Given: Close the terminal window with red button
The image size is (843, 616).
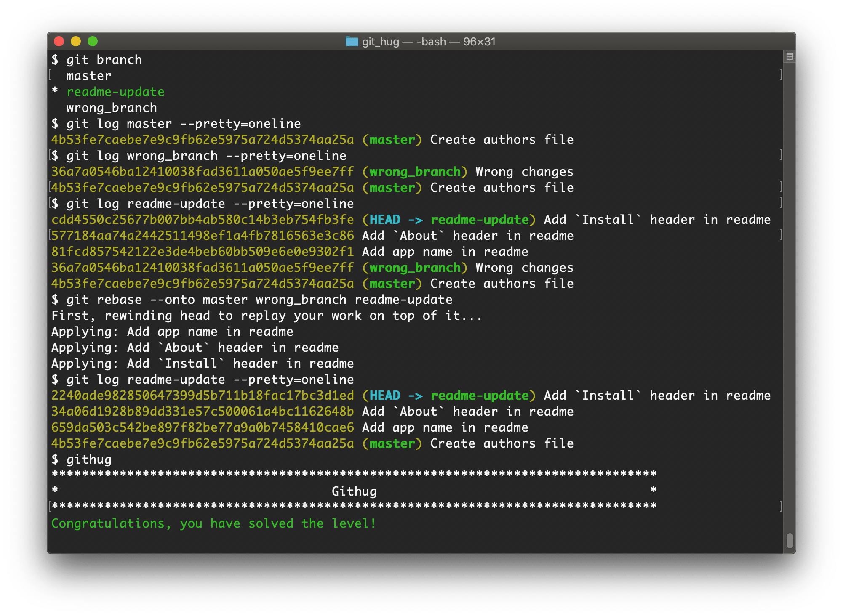Looking at the screenshot, I should coord(59,41).
